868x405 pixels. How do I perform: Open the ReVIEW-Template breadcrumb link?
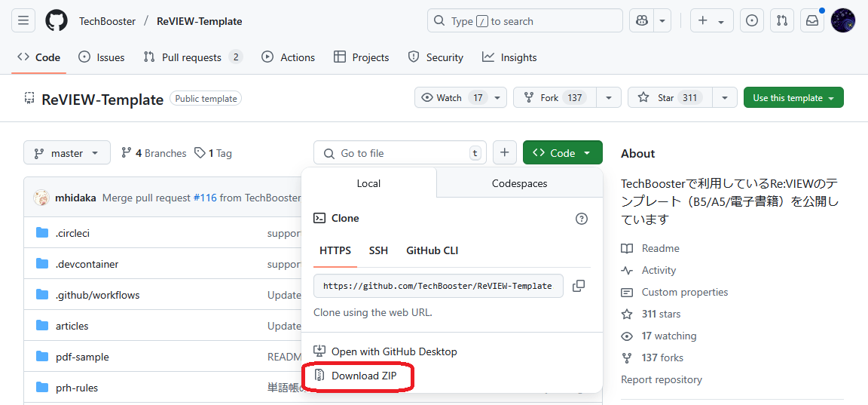click(x=200, y=22)
